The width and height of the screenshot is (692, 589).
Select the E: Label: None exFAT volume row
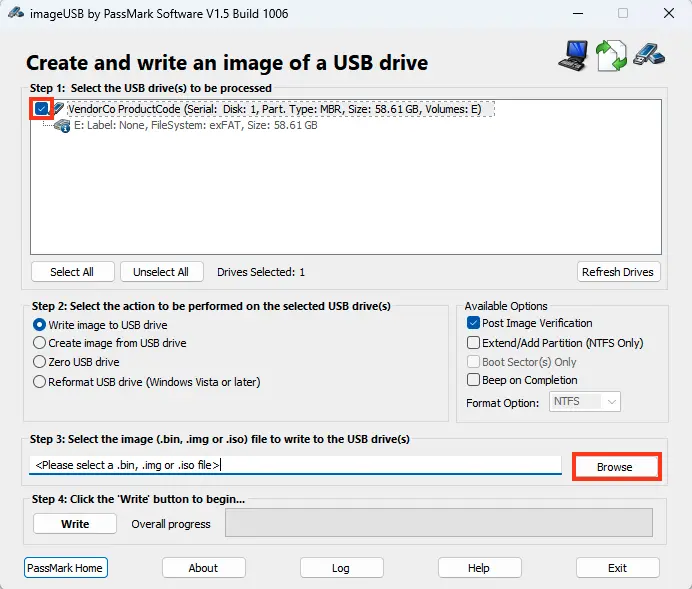(x=196, y=125)
